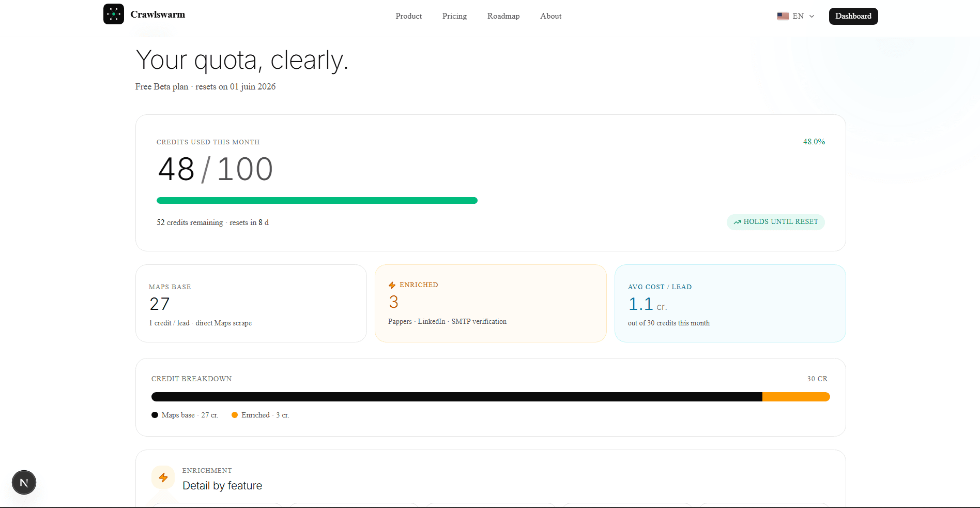Click the 48 / 100 credits figure

click(x=216, y=169)
